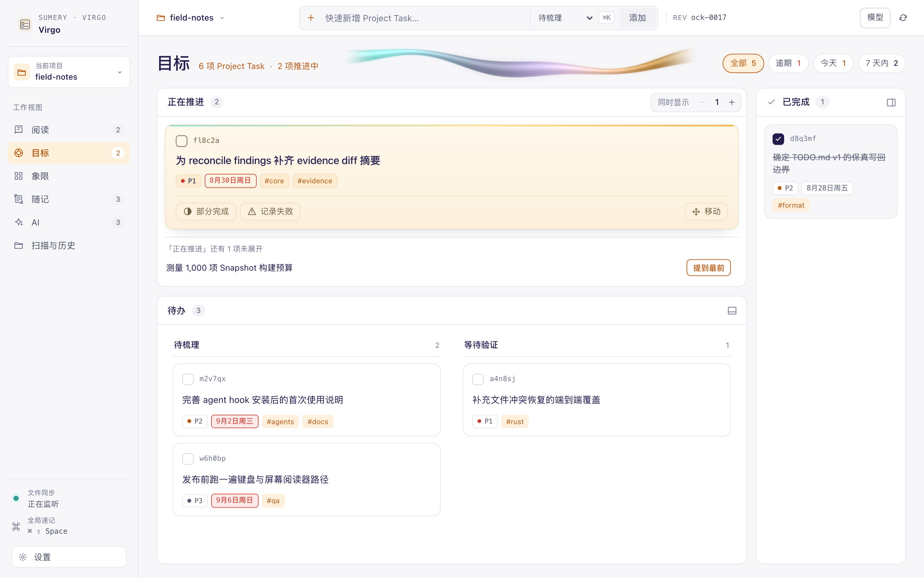Collapse the 已完成 side panel icon
The height and width of the screenshot is (578, 924).
click(891, 102)
